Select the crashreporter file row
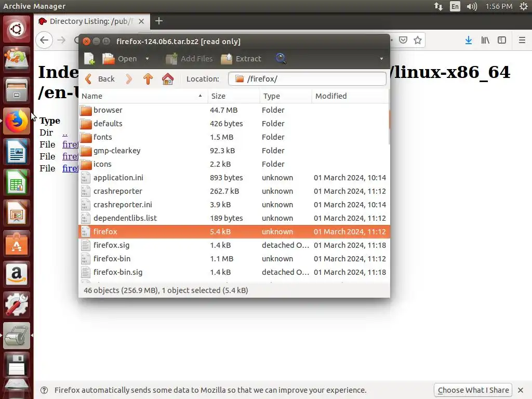Viewport: 532px width, 399px height. pyautogui.click(x=233, y=191)
